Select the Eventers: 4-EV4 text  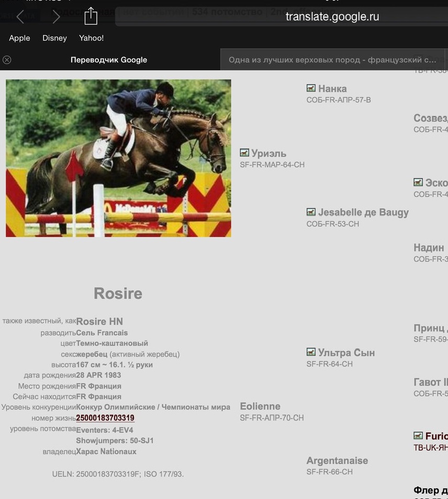point(105,430)
